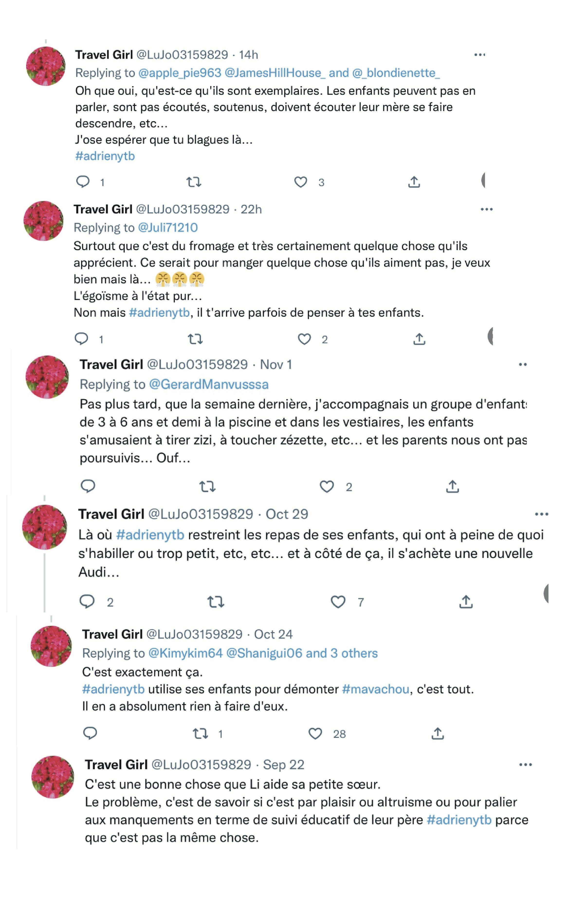Open more options on the Sep 22 tweet

525,765
